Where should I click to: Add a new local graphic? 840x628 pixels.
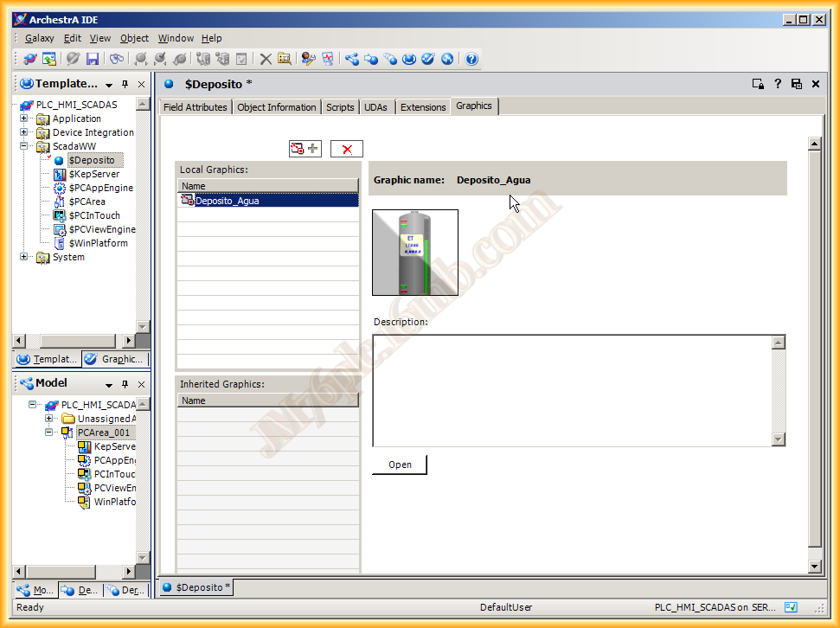click(305, 149)
